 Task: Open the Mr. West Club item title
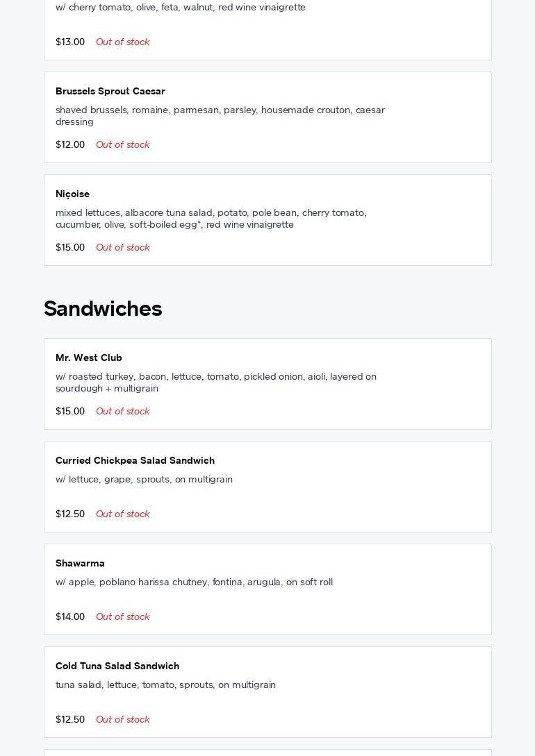89,358
